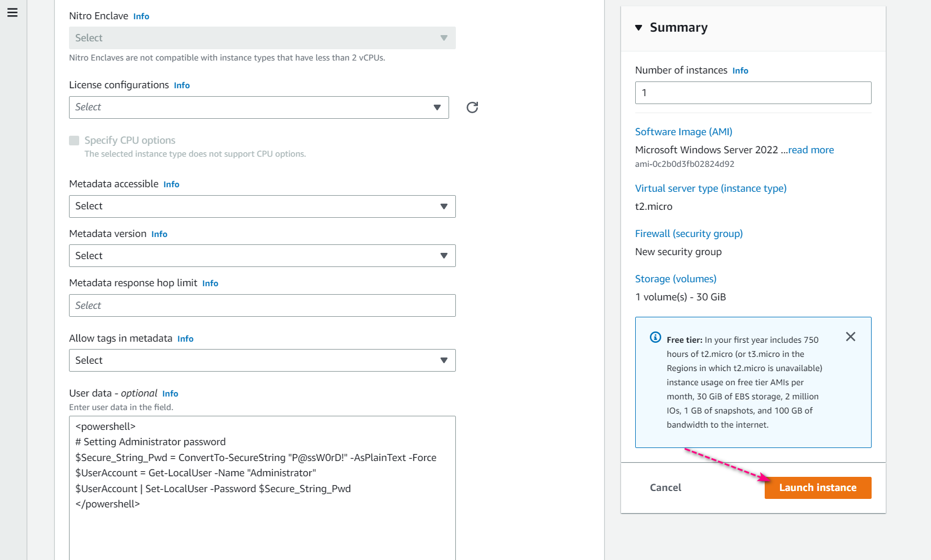Collapse the Summary panel triangle
The height and width of the screenshot is (560, 931).
click(639, 28)
